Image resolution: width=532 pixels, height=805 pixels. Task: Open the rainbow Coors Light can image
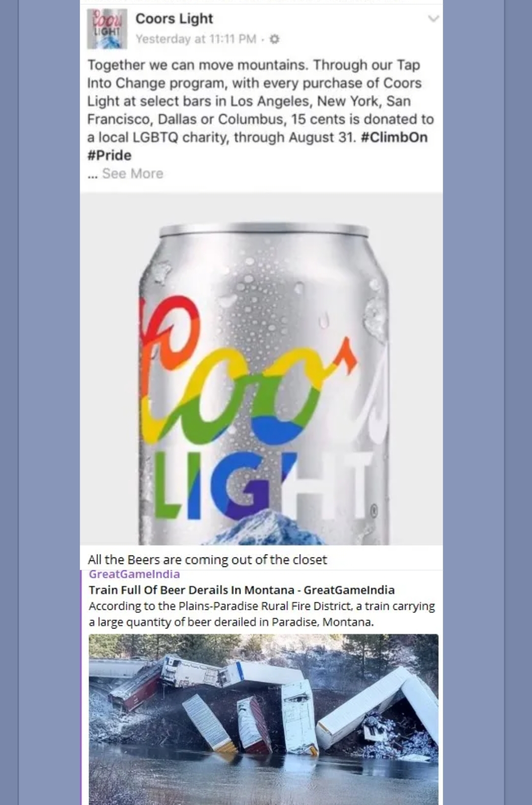(262, 369)
